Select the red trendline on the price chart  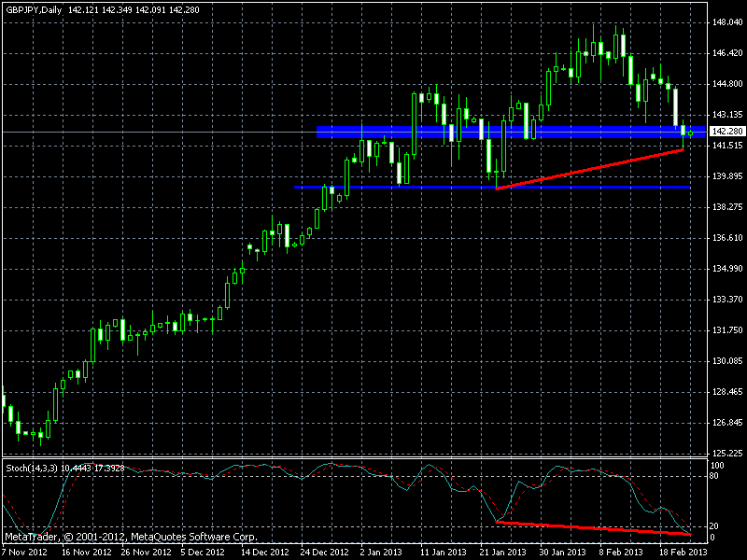(x=590, y=170)
